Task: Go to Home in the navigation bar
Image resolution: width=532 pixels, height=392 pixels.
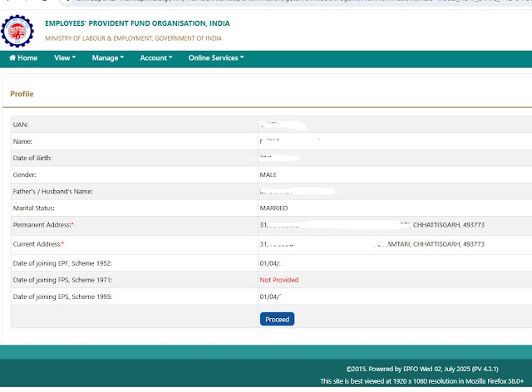Action: pyautogui.click(x=23, y=58)
